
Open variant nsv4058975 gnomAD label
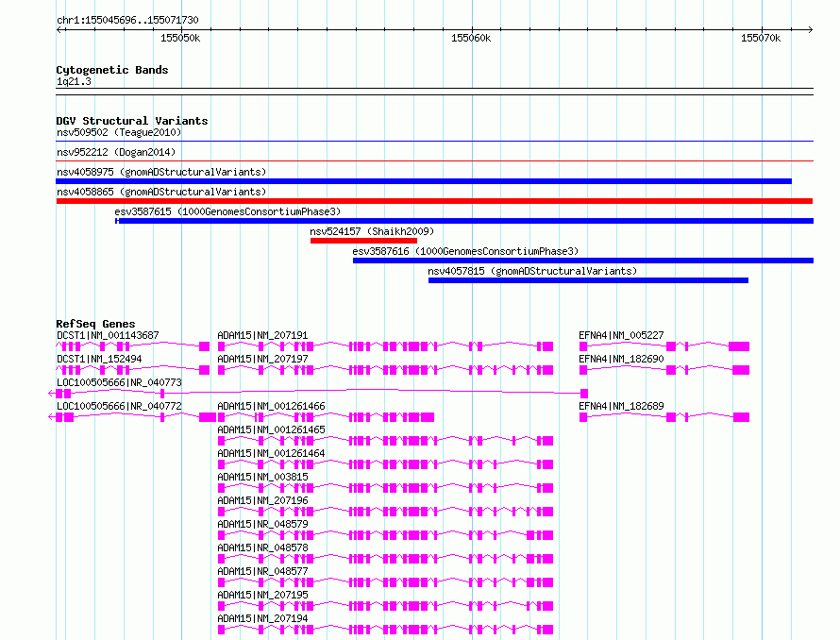[x=161, y=172]
